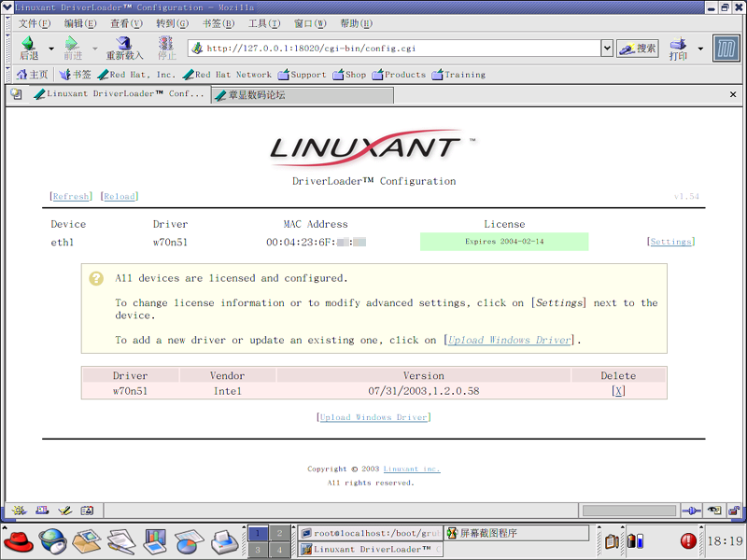Switch to the 章显数码论坛 tab

pos(303,95)
